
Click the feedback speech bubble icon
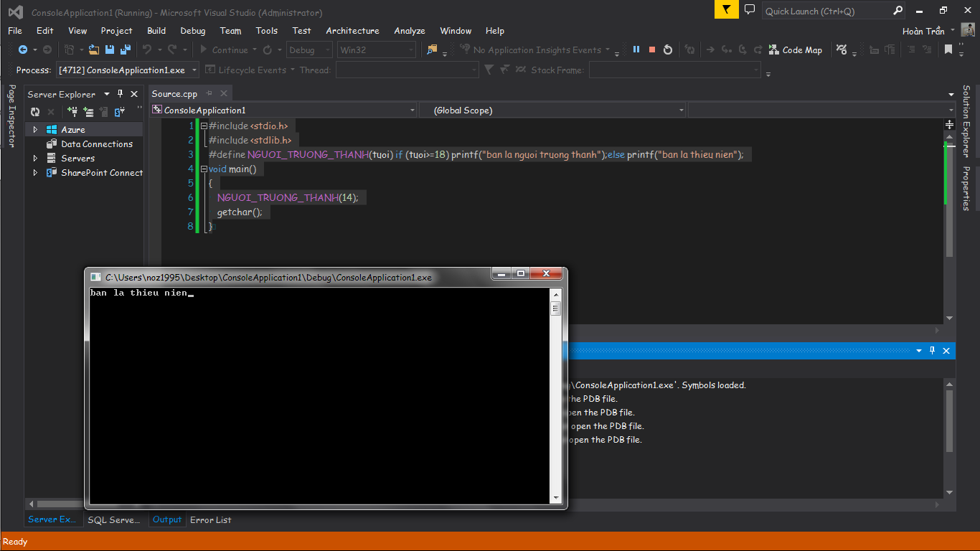750,10
